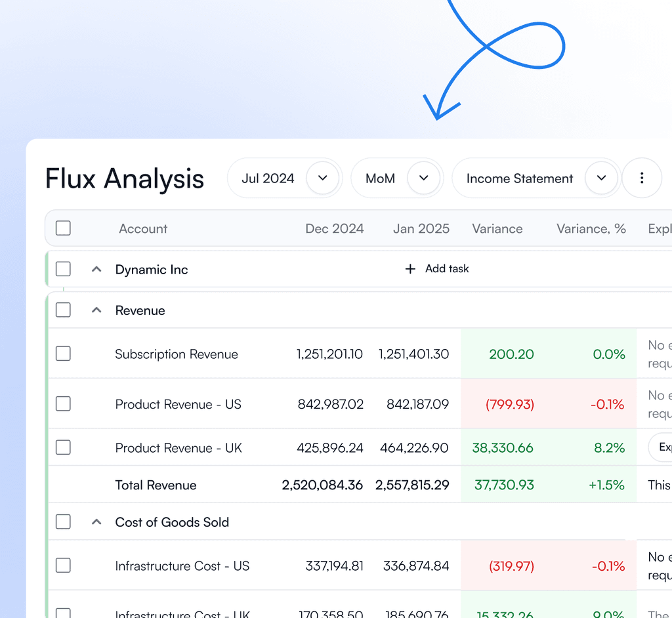Click the Explain pill on Product Revenue - UK
This screenshot has width=672, height=618.
point(663,447)
